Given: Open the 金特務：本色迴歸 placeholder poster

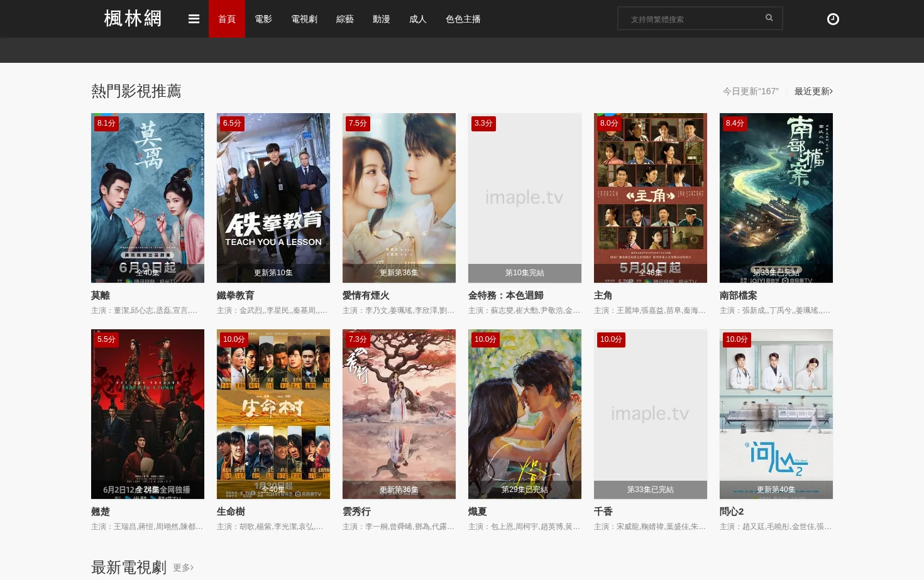Looking at the screenshot, I should coord(525,198).
